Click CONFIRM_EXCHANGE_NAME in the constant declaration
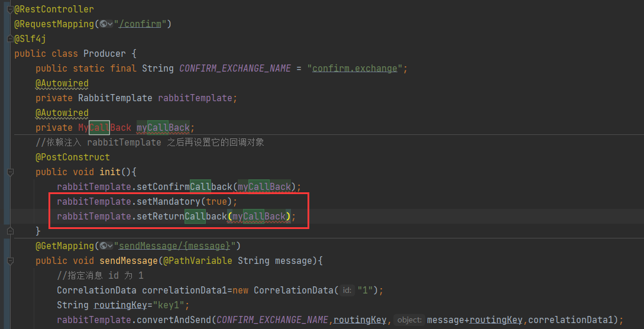 (235, 69)
